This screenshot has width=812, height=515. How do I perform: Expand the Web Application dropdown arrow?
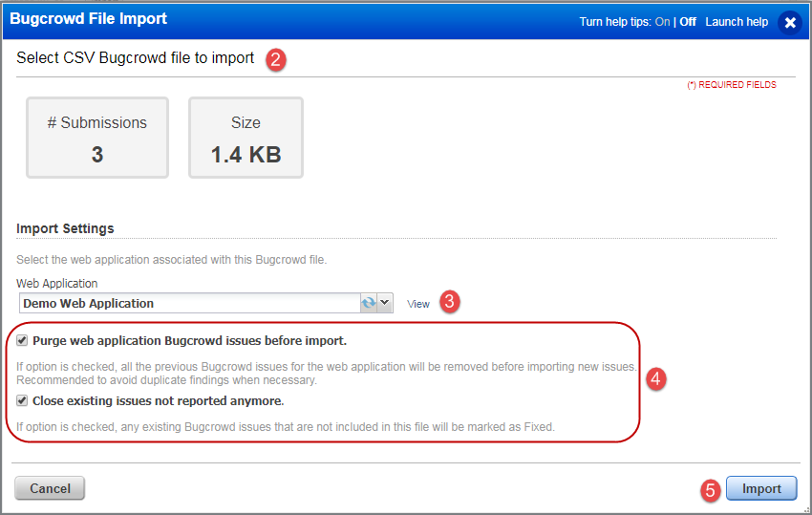pos(385,303)
